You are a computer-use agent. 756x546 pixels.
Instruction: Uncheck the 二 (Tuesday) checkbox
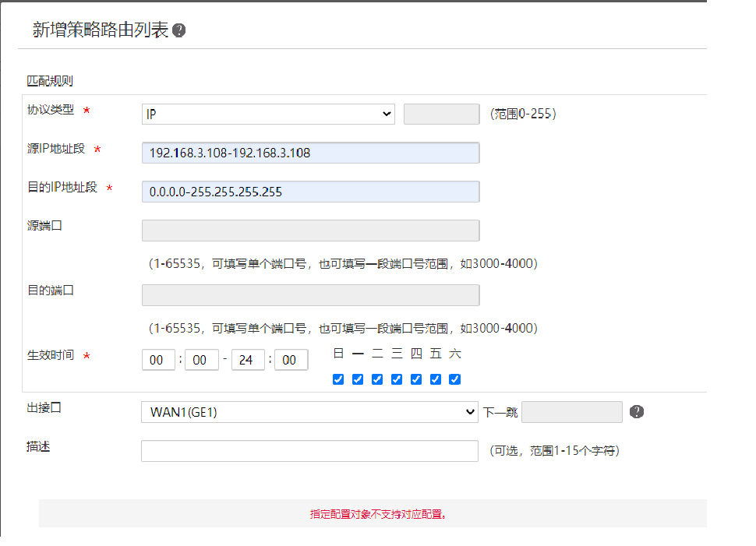pyautogui.click(x=377, y=379)
